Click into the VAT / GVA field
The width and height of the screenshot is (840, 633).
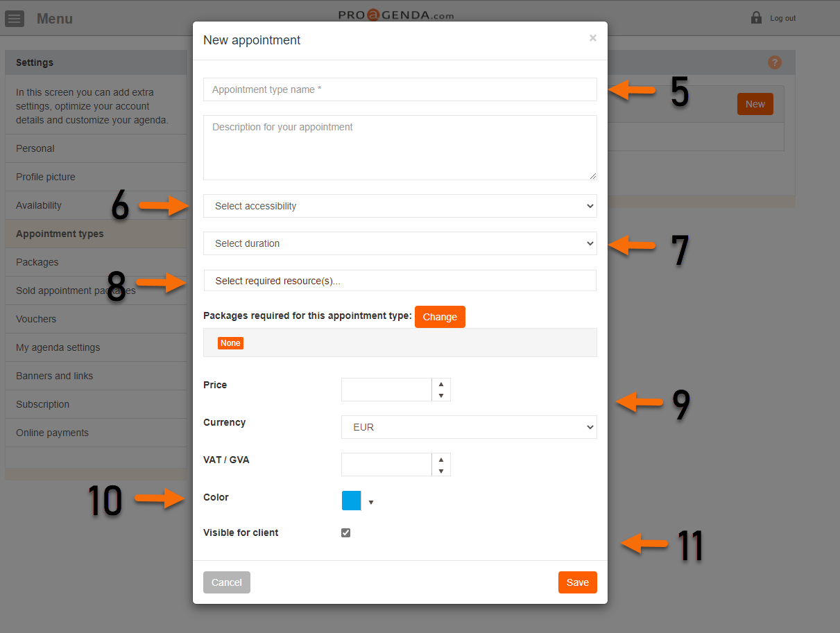386,465
